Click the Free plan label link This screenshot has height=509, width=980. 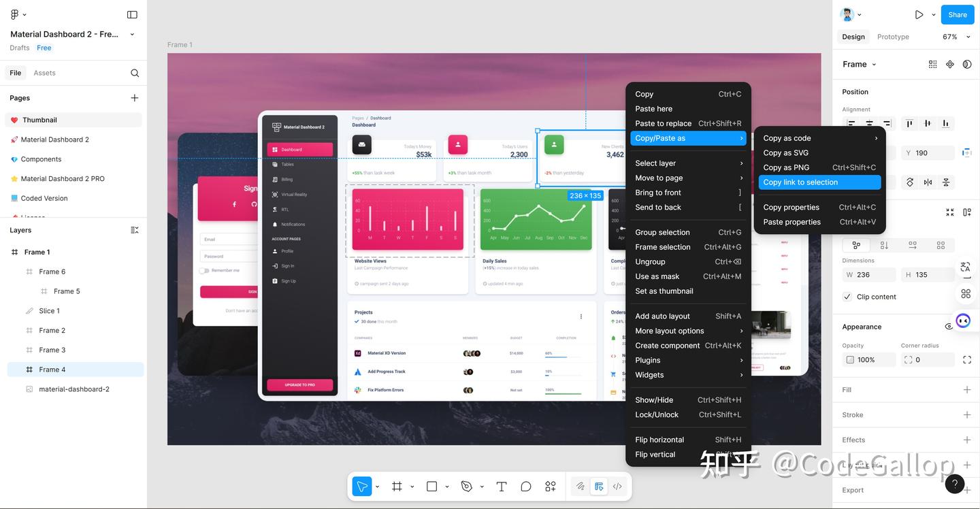[x=44, y=48]
